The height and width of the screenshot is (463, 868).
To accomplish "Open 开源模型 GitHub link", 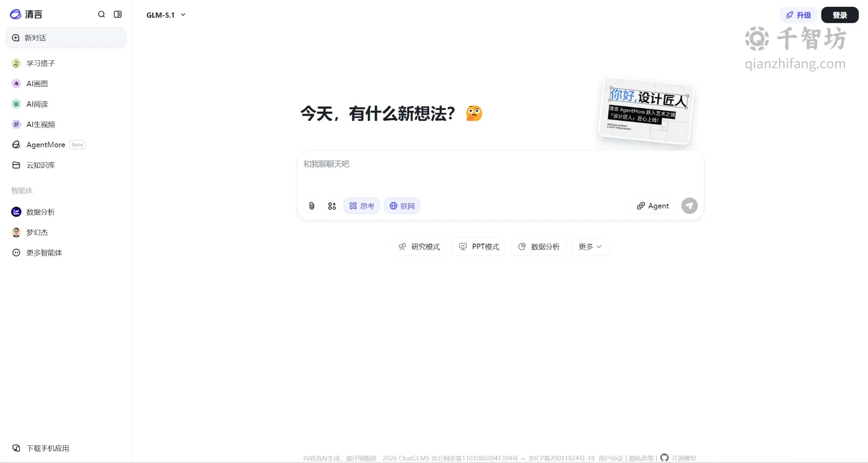I will click(x=684, y=458).
